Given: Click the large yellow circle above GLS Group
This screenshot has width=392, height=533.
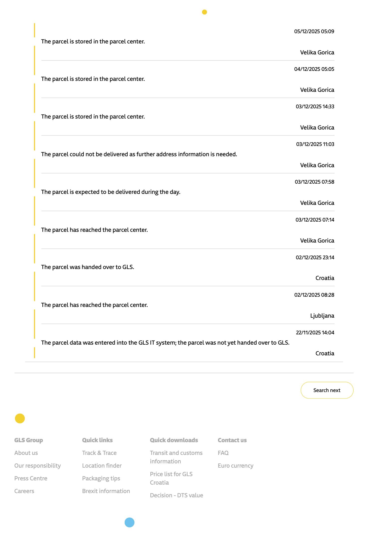Looking at the screenshot, I should pyautogui.click(x=20, y=418).
